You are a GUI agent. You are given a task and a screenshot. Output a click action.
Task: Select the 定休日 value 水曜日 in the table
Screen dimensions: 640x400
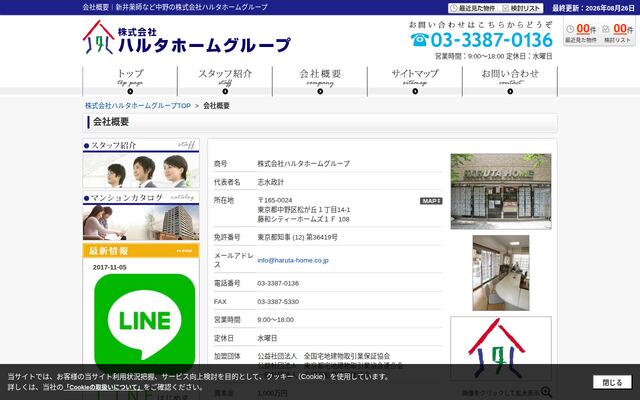click(x=267, y=338)
